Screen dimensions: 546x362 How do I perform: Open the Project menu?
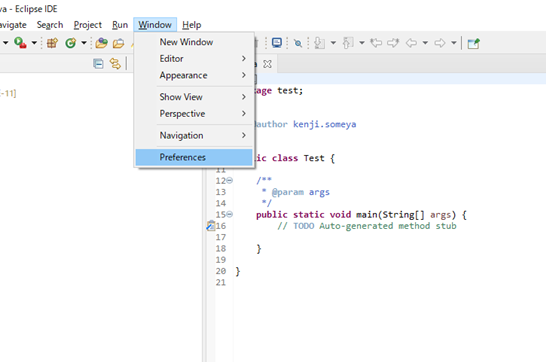tap(88, 25)
